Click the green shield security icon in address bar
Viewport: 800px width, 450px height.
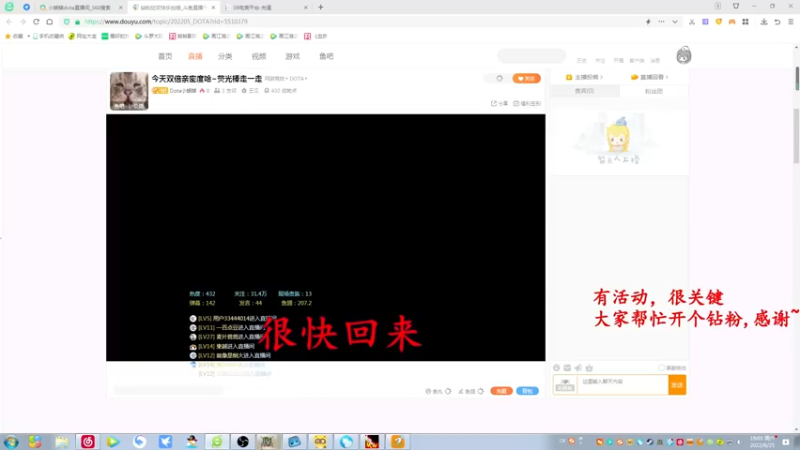pos(67,22)
